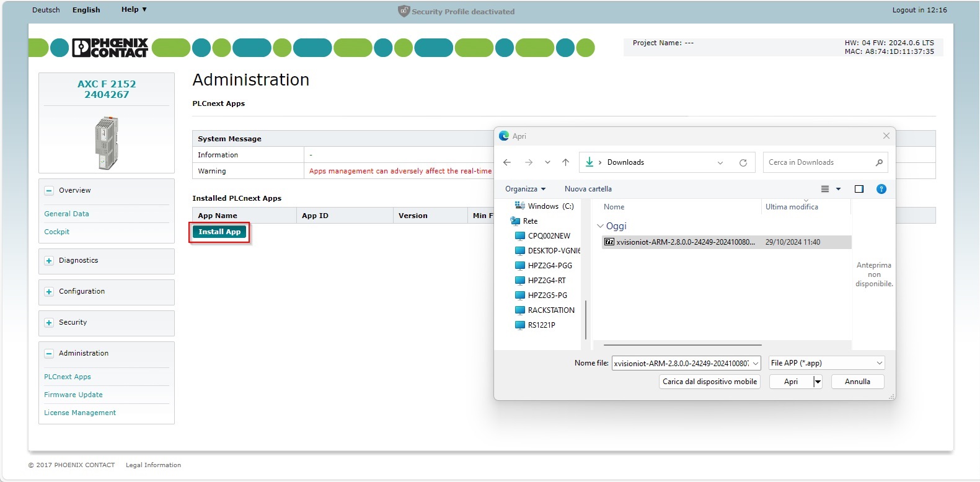
Task: Go up one folder level using the up arrow
Action: coord(565,162)
